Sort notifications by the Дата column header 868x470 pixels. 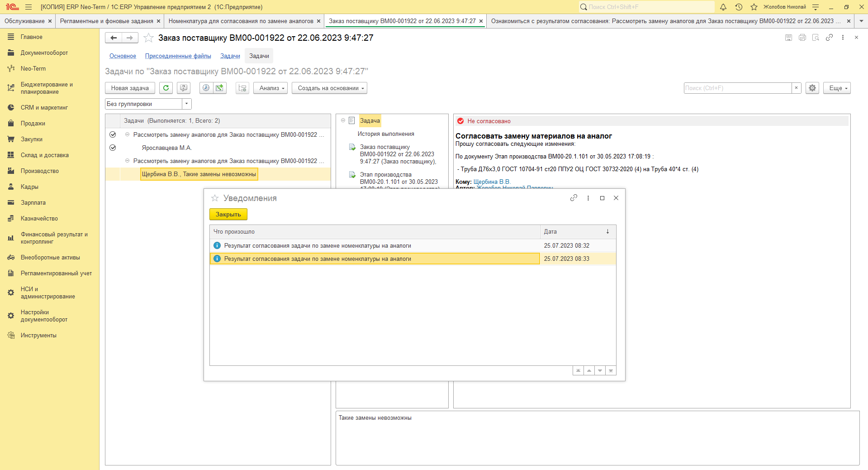click(x=578, y=231)
